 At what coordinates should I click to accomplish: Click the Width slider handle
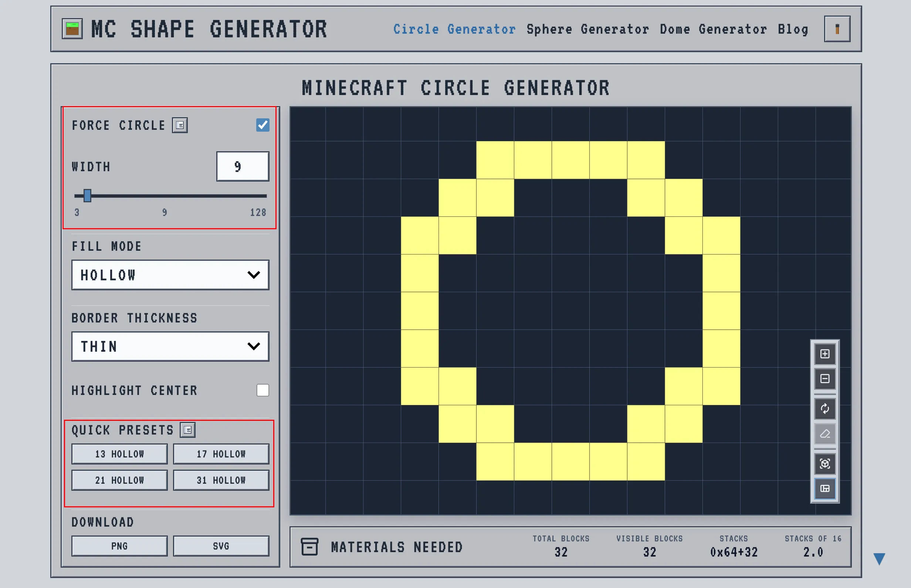[x=87, y=196]
